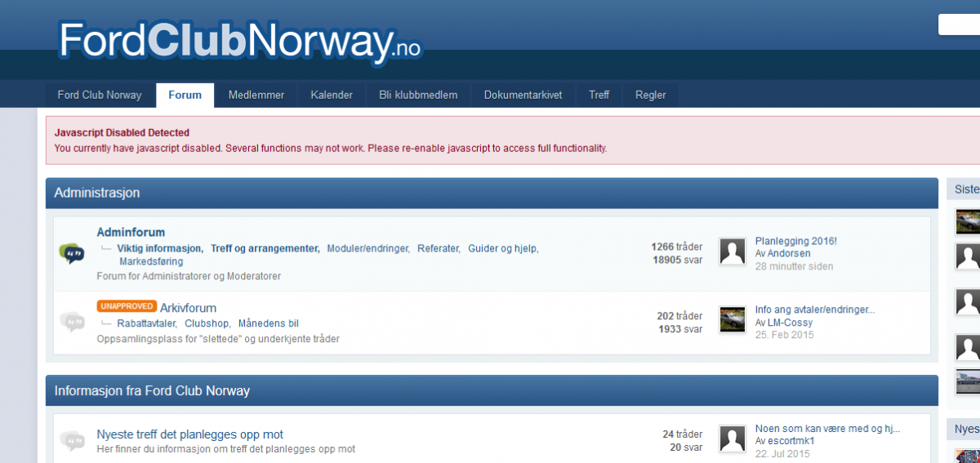
Task: Open the Markedsføring subforum
Action: (151, 262)
